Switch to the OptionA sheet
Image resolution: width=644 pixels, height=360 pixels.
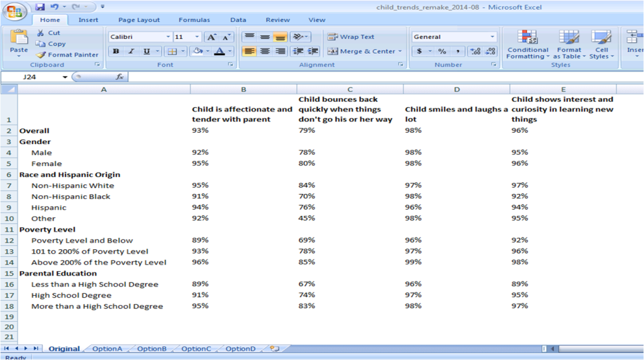coord(107,349)
